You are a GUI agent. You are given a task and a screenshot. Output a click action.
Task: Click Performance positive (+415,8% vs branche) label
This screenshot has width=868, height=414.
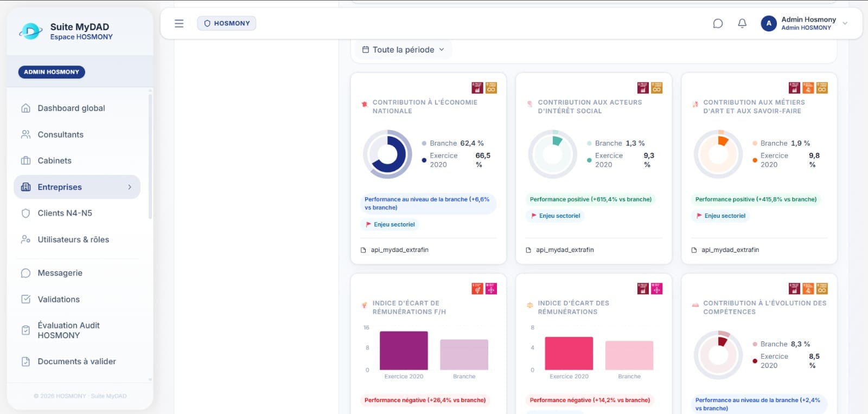tap(756, 199)
